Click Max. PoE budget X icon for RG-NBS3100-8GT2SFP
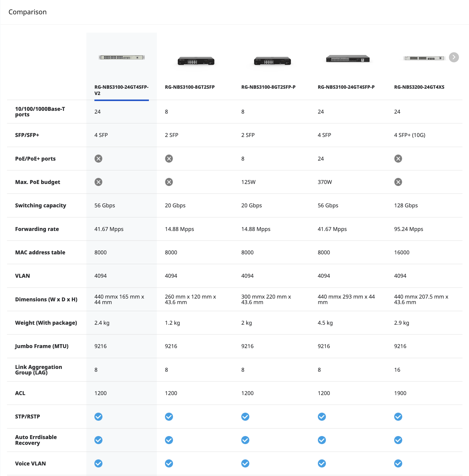469x476 pixels. (169, 182)
